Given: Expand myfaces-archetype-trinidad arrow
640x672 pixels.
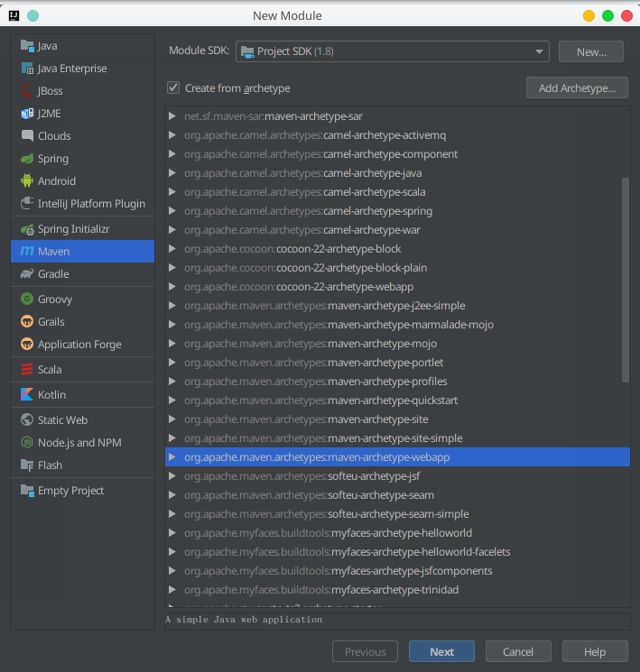Looking at the screenshot, I should coord(172,590).
